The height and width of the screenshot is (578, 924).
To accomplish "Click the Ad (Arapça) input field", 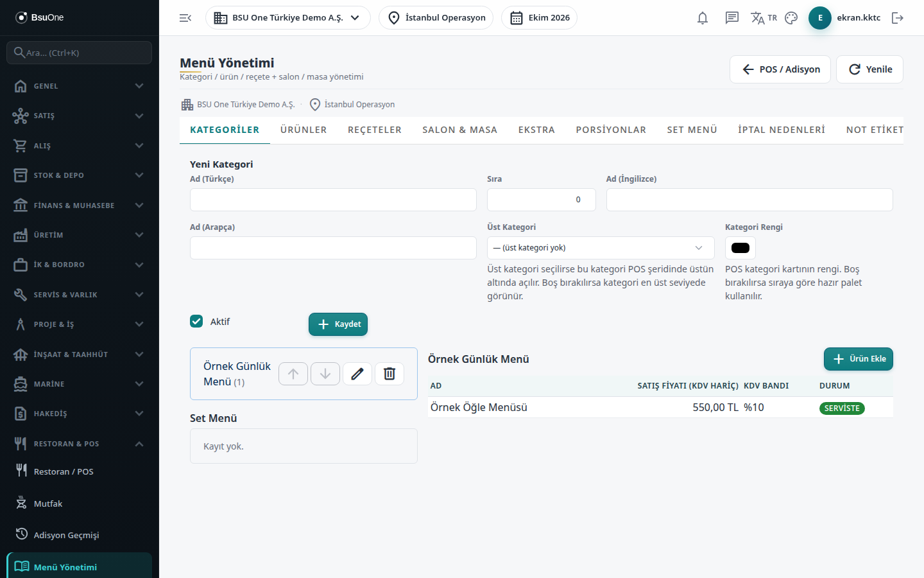I will coord(333,248).
